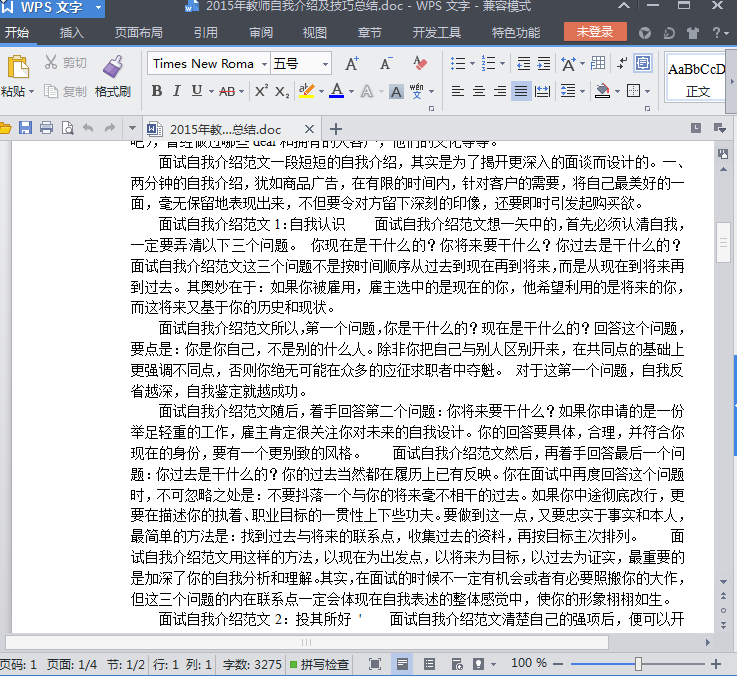Click the distributed alignment icon
737x676 pixels.
click(x=542, y=91)
